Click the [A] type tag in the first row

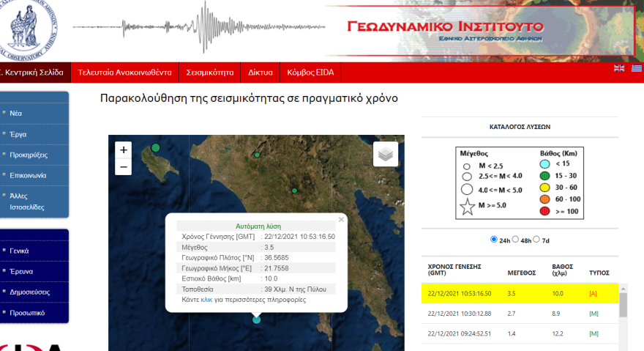pyautogui.click(x=593, y=293)
